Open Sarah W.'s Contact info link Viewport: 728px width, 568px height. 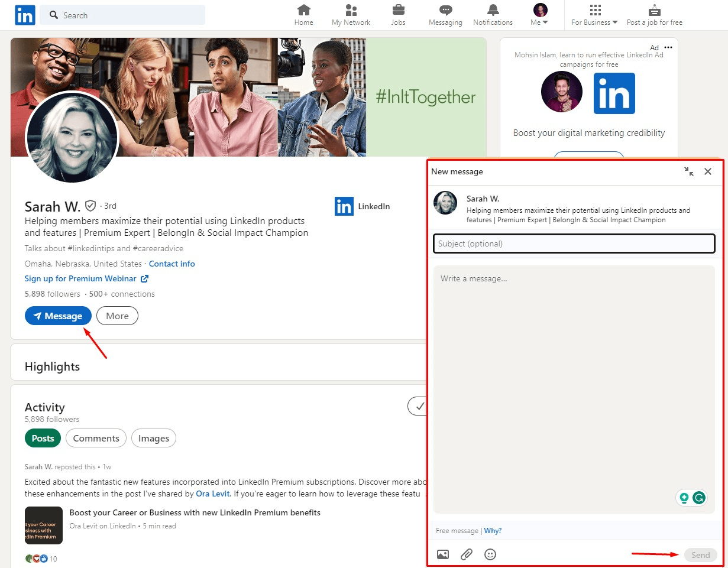[x=172, y=264]
